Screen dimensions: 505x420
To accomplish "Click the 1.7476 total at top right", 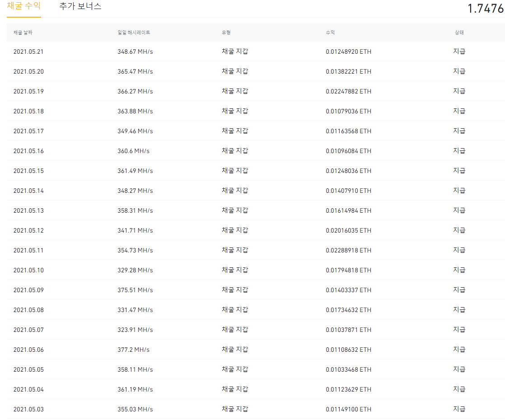I will tap(486, 9).
